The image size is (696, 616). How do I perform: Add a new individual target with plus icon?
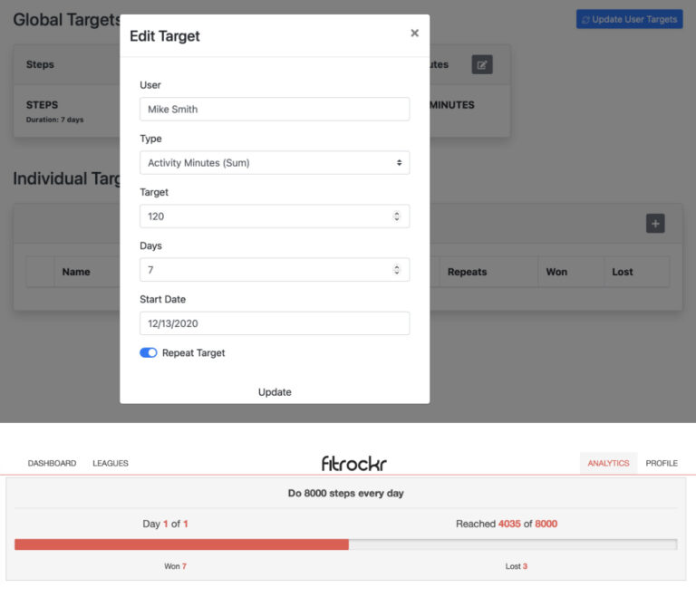point(655,224)
